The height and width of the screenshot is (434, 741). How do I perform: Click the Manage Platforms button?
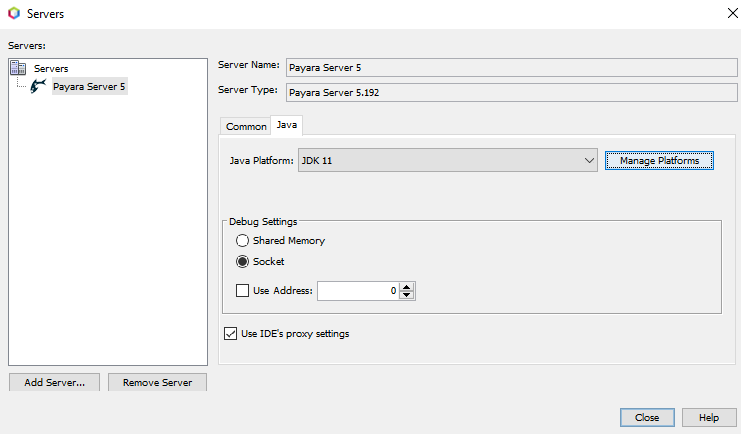coord(659,160)
